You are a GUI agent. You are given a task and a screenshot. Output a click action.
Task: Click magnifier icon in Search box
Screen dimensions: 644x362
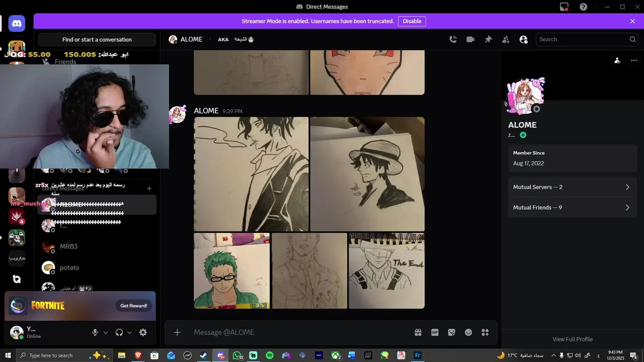[632, 39]
